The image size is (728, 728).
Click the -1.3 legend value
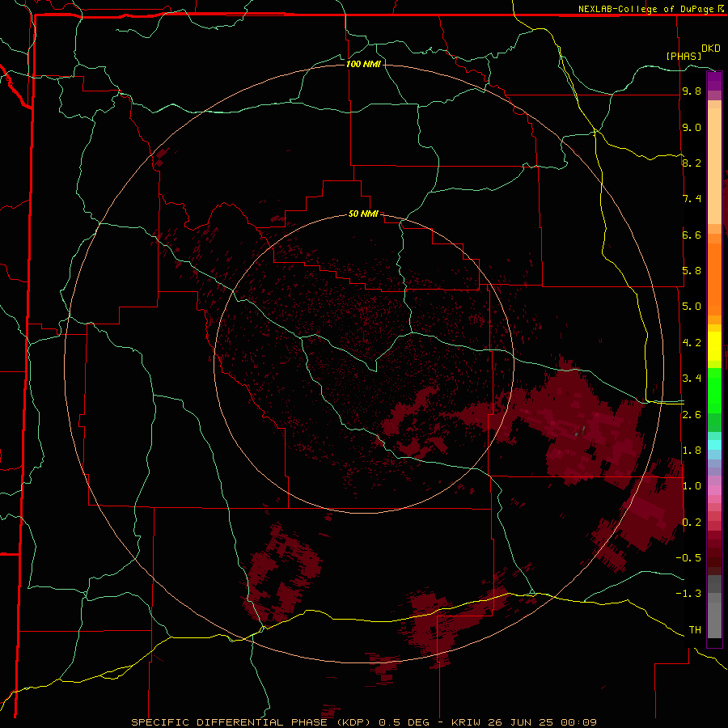point(688,594)
